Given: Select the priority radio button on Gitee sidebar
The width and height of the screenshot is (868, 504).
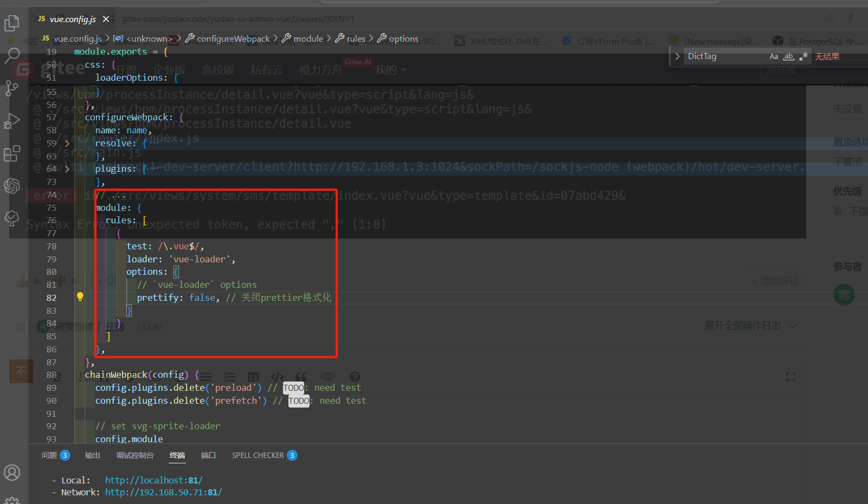Looking at the screenshot, I should point(837,211).
